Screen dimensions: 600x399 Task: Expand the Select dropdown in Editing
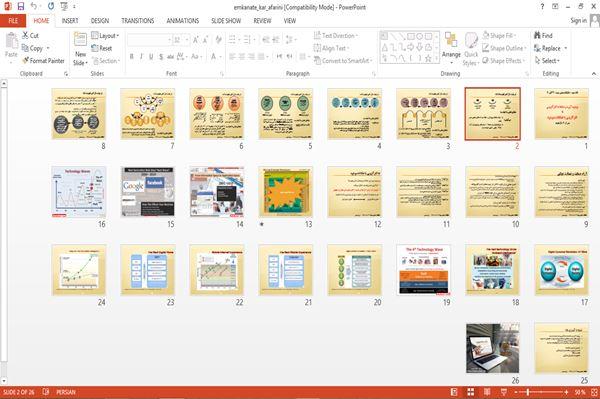[x=548, y=60]
